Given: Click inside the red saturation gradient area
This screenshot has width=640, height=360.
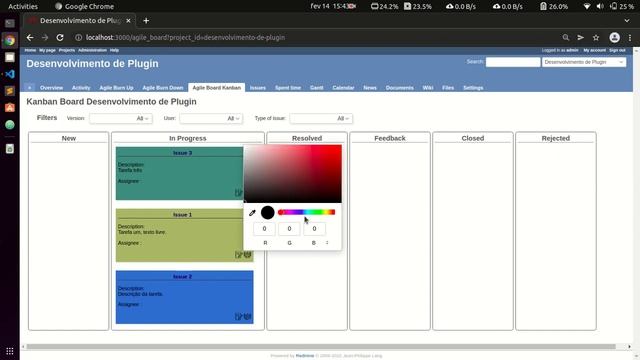Looking at the screenshot, I should 293,173.
